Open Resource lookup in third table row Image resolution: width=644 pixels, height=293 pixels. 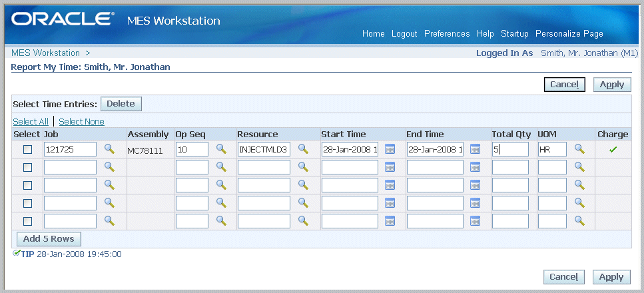pos(303,184)
